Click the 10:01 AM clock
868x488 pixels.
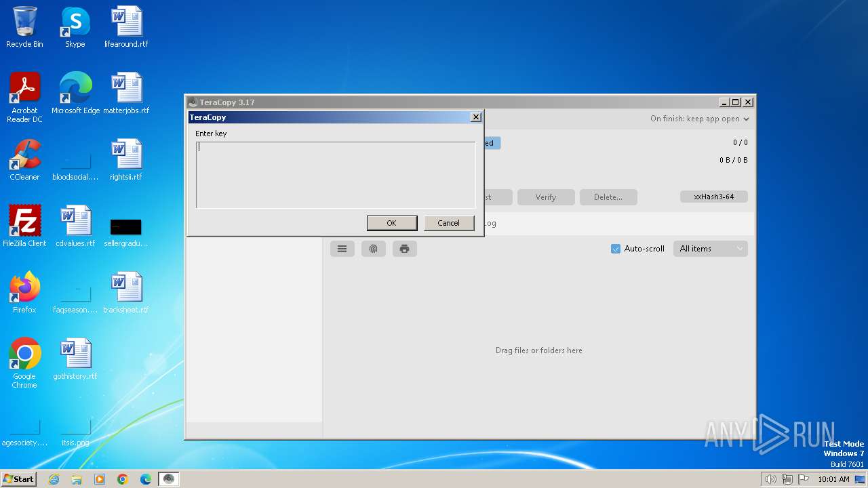click(834, 479)
